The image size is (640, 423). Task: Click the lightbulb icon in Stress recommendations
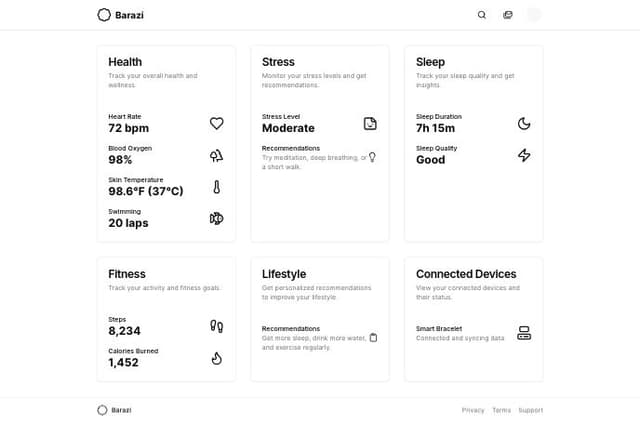[x=372, y=157]
